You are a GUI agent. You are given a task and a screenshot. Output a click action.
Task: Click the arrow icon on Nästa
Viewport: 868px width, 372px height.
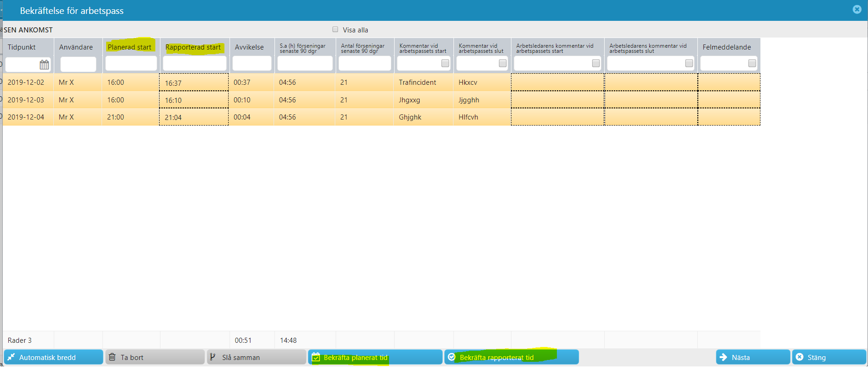(723, 357)
